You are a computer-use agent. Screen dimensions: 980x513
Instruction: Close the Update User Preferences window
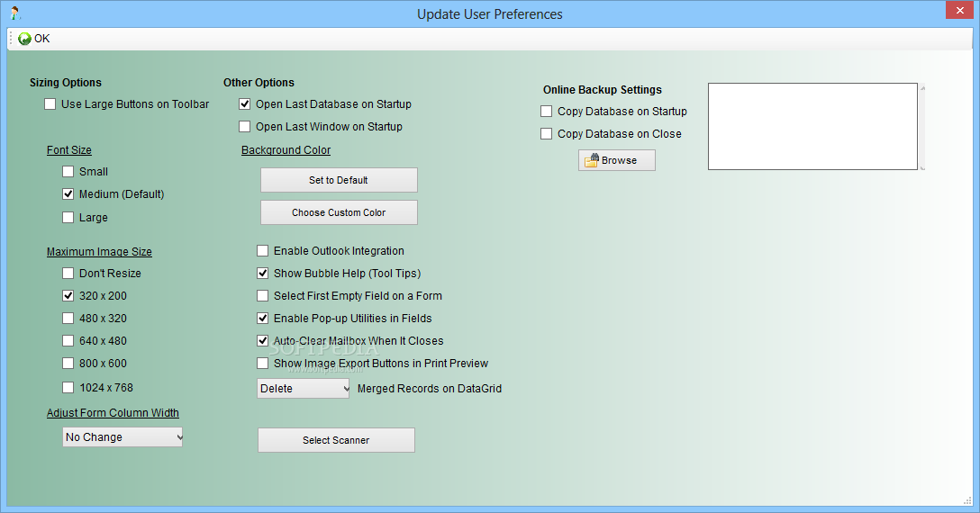click(x=960, y=11)
